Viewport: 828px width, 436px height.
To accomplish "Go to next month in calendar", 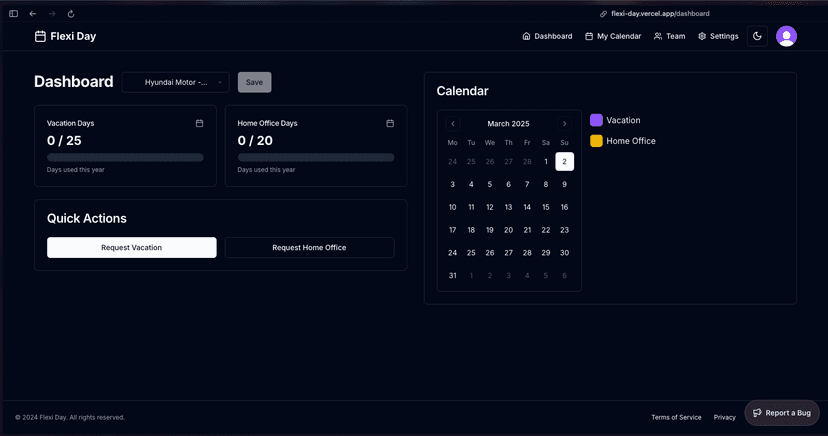I will pyautogui.click(x=564, y=124).
